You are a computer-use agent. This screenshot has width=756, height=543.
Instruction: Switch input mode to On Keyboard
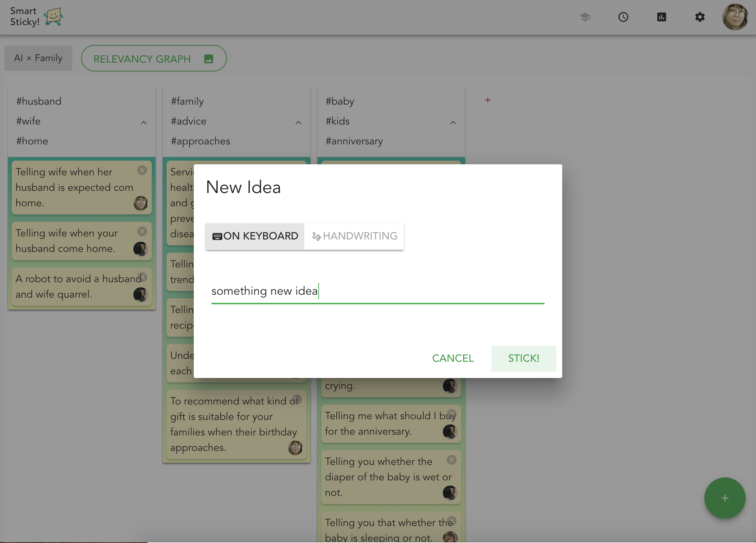point(255,236)
